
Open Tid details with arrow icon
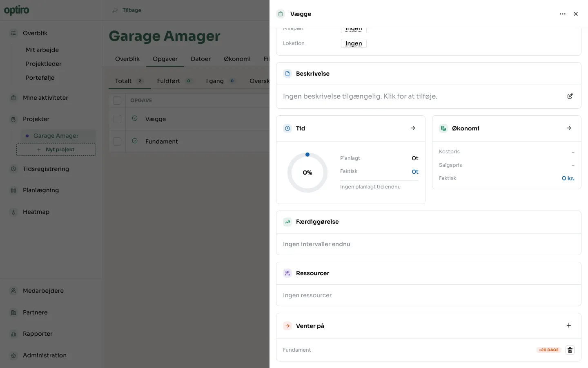pyautogui.click(x=413, y=128)
